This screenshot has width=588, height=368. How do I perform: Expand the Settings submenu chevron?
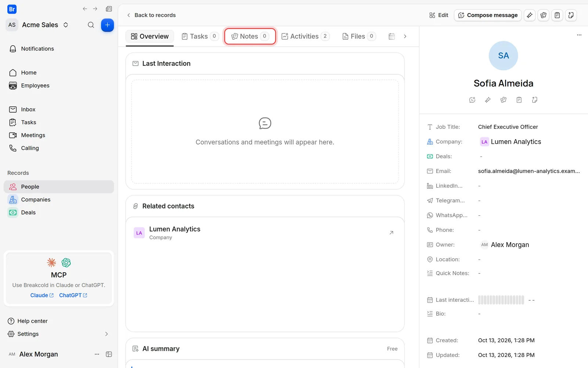coord(107,334)
